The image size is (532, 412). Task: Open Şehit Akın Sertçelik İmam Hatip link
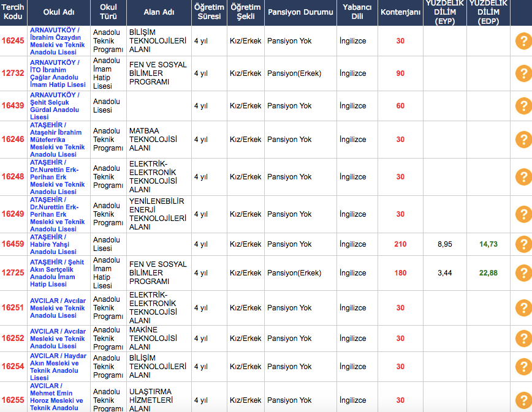pyautogui.click(x=57, y=273)
